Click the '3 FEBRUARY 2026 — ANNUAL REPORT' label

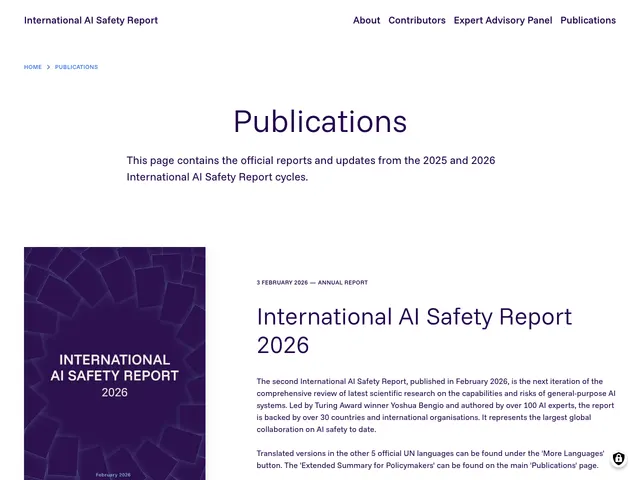(x=312, y=282)
